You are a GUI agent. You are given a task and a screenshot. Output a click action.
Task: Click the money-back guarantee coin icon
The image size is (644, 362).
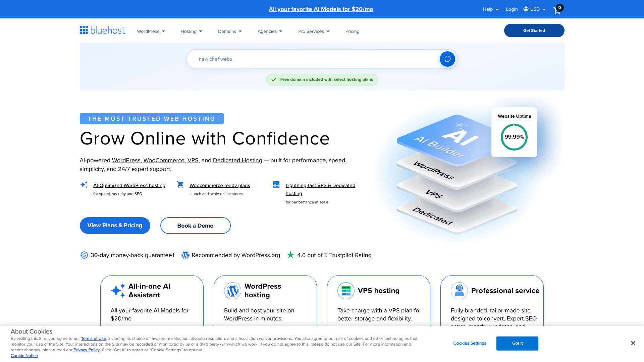pyautogui.click(x=84, y=255)
